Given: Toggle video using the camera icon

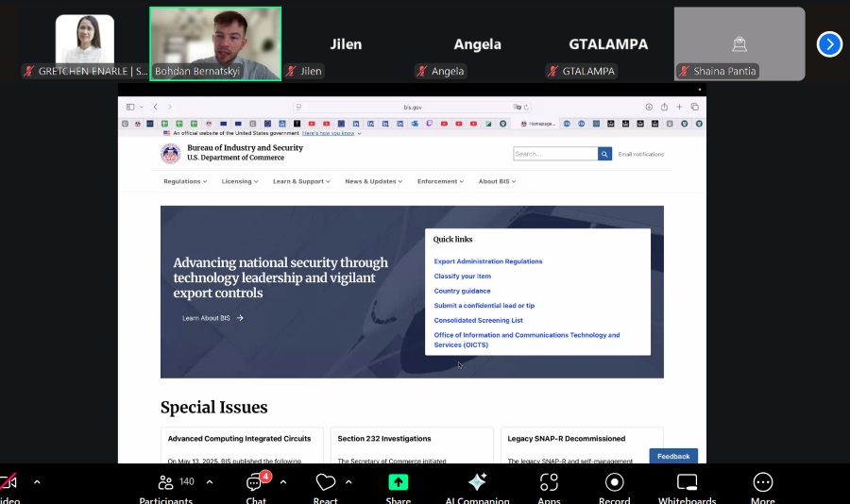Looking at the screenshot, I should coord(8,481).
